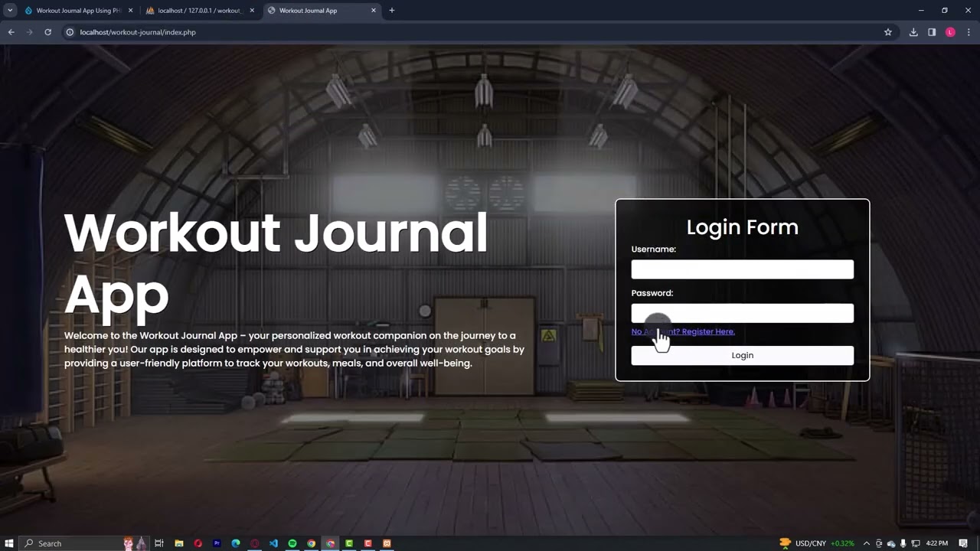
Task: Click the Login button
Action: pyautogui.click(x=742, y=355)
